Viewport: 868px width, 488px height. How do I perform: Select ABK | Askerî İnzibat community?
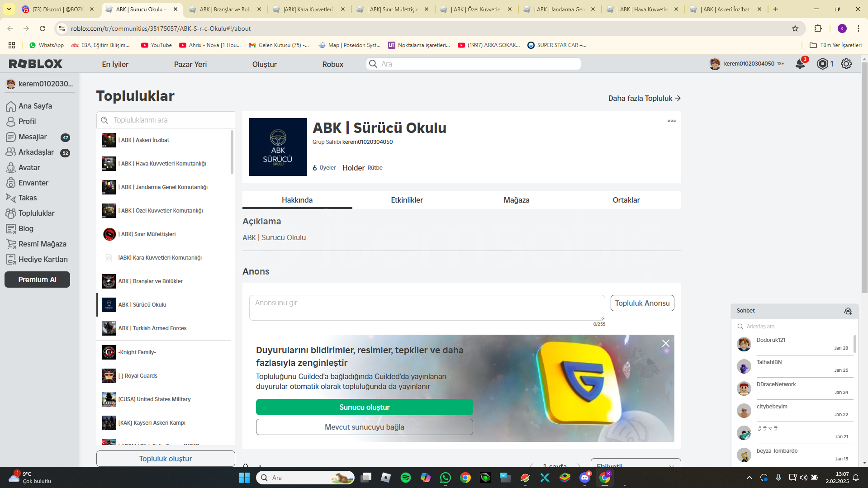coord(163,140)
